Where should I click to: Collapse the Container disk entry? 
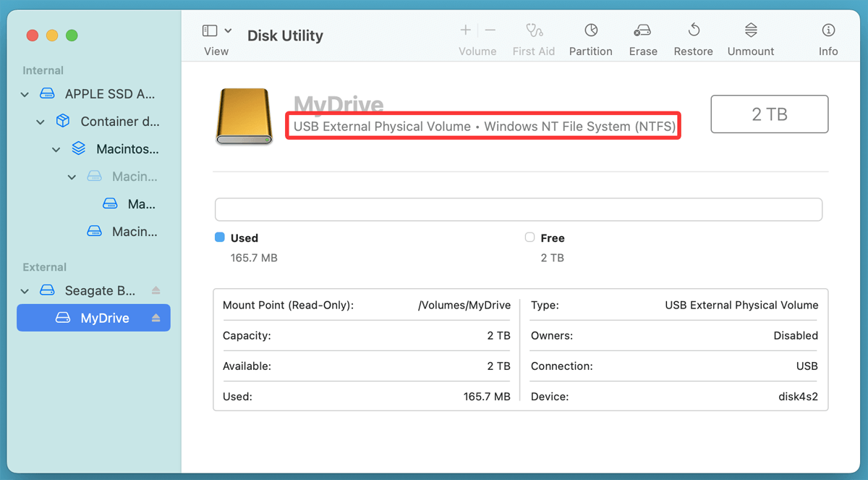tap(40, 121)
